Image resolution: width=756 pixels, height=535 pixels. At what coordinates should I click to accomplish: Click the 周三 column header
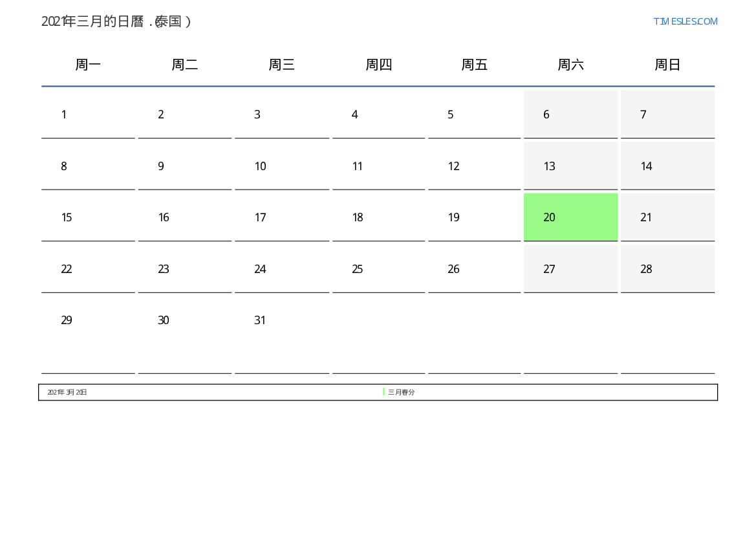click(x=281, y=65)
